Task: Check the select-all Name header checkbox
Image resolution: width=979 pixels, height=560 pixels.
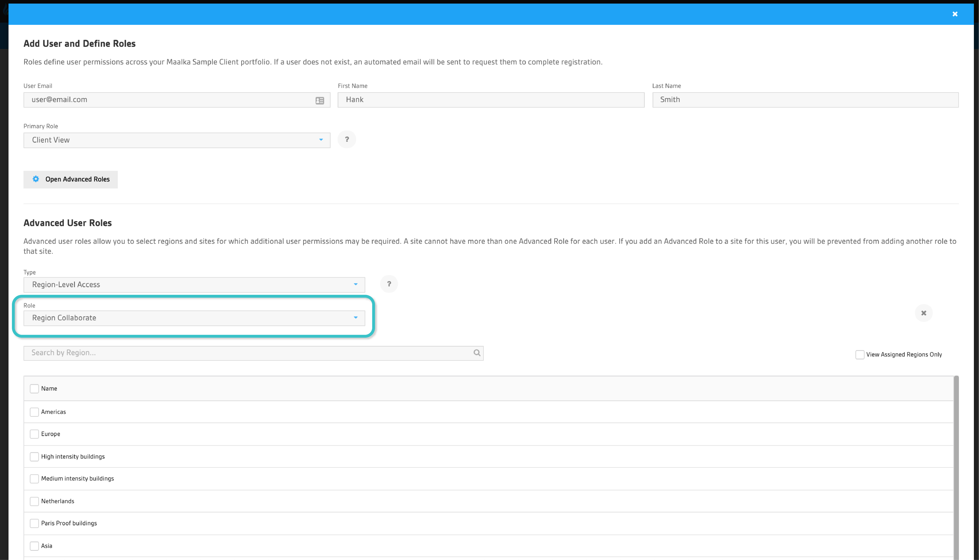Action: [x=34, y=389]
